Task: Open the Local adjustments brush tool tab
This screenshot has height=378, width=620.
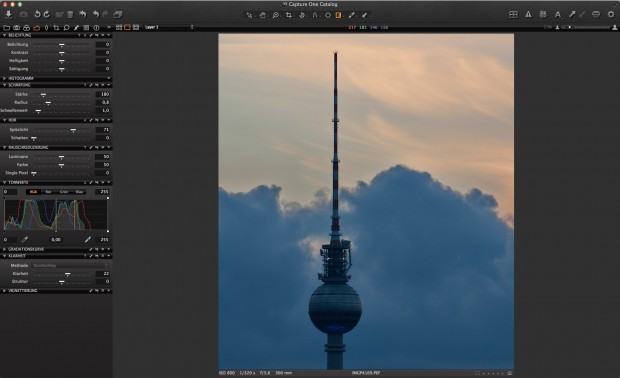Action: [x=76, y=28]
